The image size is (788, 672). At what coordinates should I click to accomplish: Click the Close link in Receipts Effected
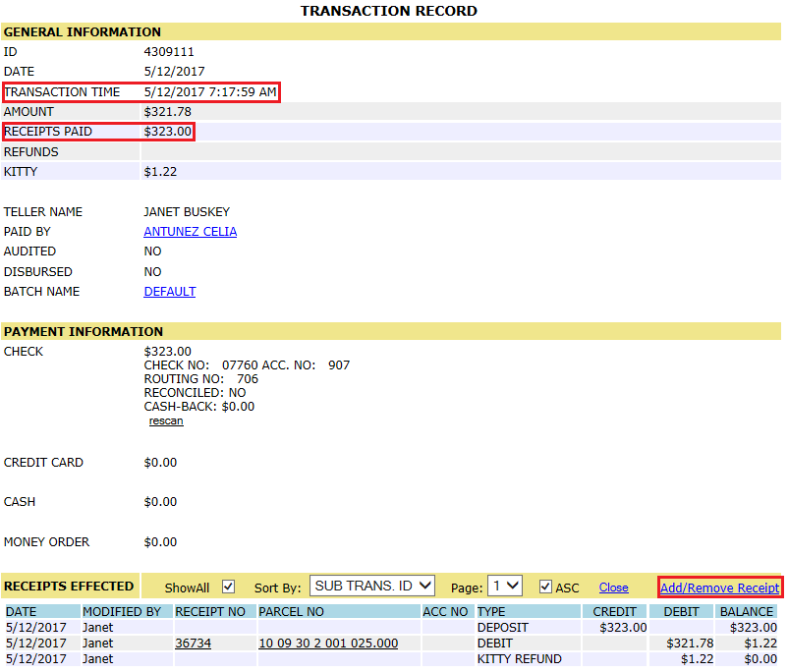(x=613, y=588)
